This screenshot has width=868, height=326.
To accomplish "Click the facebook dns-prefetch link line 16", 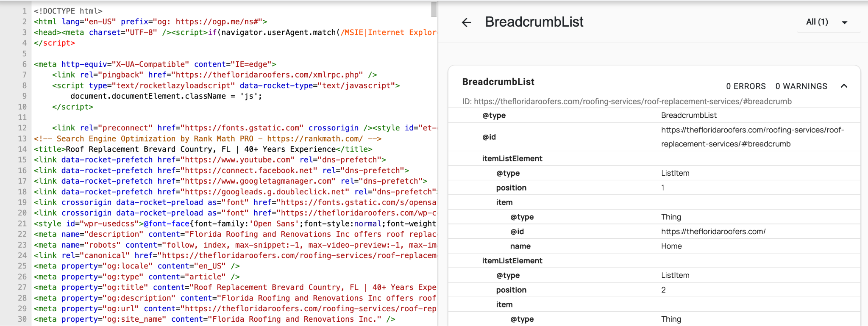I will (221, 170).
